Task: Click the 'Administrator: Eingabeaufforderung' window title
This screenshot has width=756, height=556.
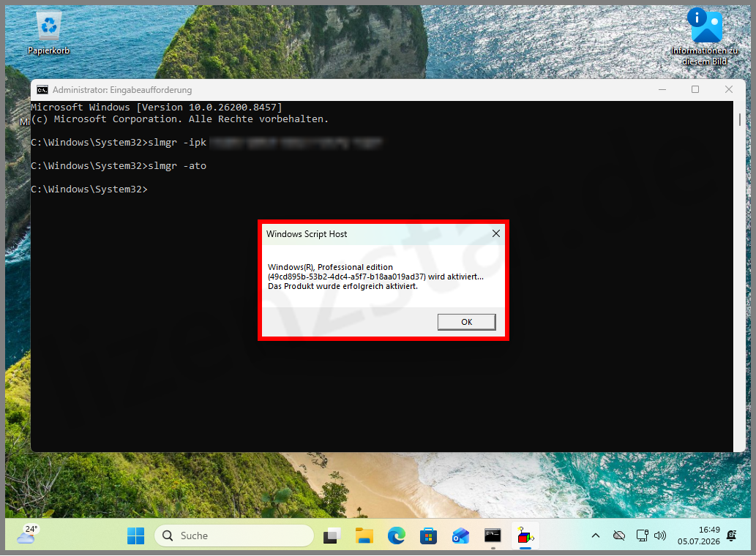Action: click(x=122, y=90)
